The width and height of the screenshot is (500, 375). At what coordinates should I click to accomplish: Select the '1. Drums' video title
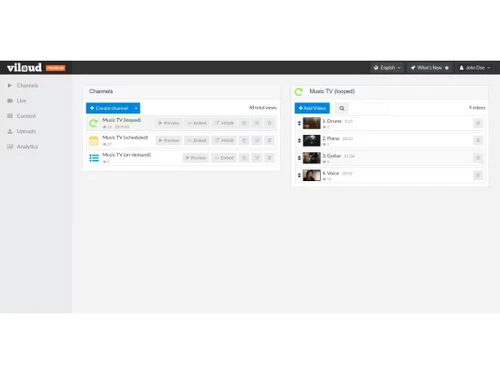[332, 121]
